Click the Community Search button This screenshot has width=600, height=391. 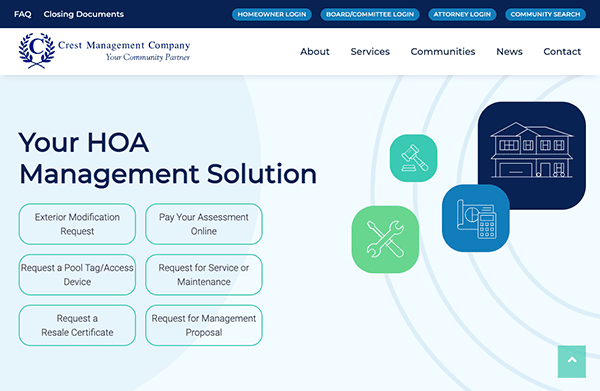[x=545, y=15]
